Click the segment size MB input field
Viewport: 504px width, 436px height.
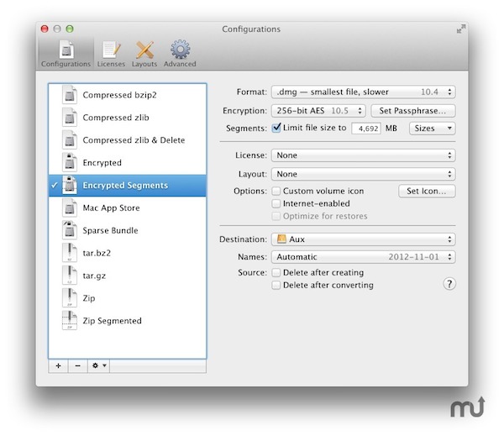pos(365,129)
